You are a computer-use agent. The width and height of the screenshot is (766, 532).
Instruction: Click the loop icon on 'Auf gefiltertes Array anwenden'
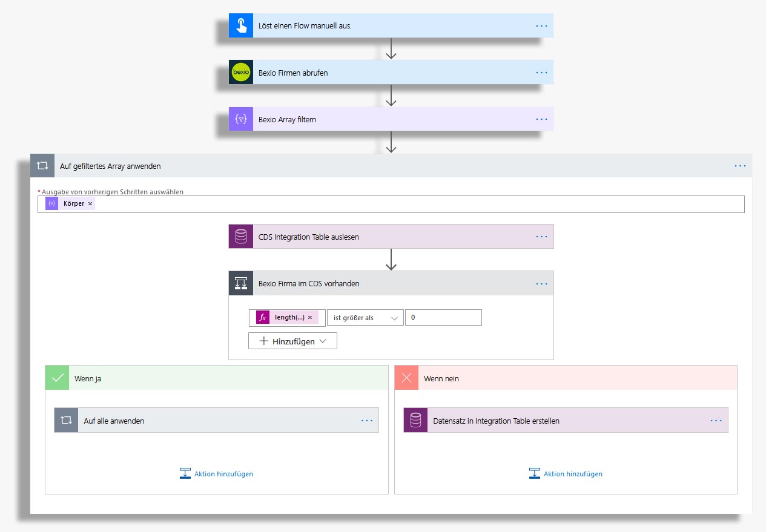point(42,165)
